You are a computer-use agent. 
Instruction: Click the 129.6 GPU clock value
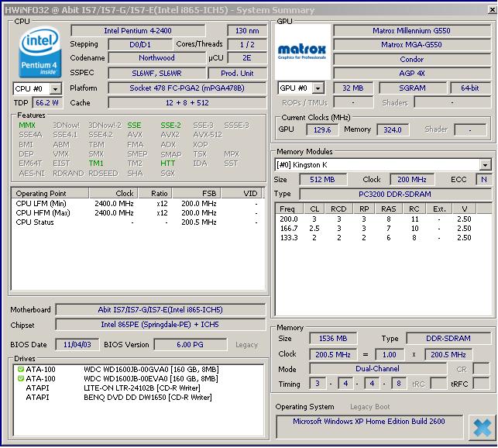(322, 129)
